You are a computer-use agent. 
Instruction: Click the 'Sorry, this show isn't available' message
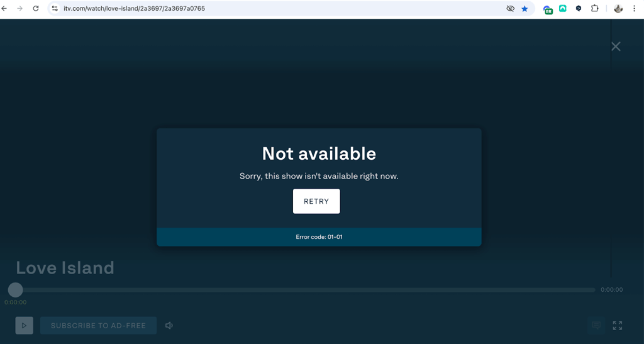(x=319, y=176)
